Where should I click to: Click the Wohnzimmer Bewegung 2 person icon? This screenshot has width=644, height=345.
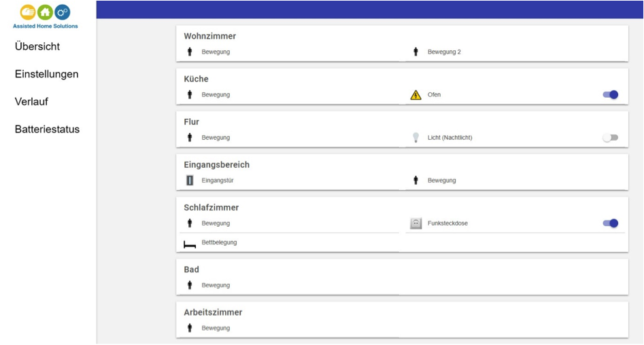416,52
